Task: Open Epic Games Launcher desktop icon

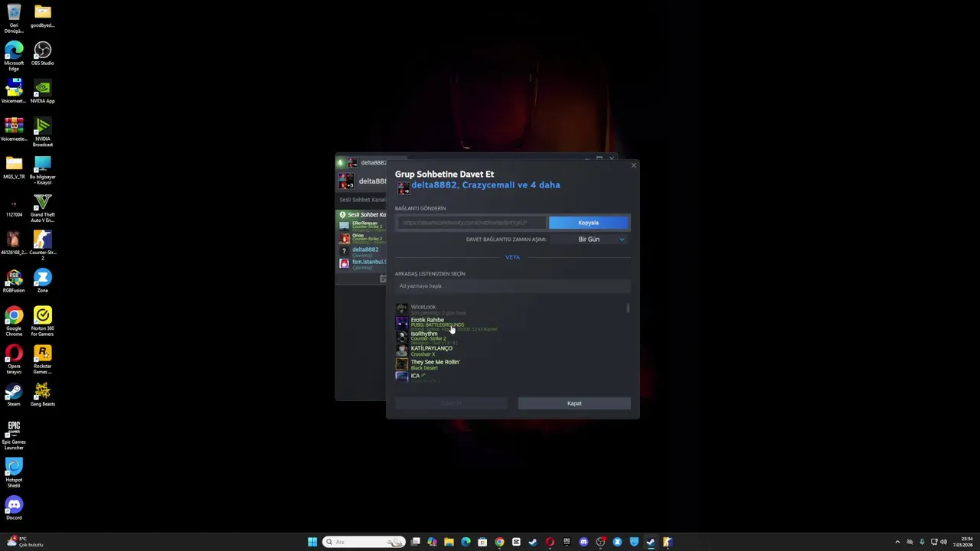Action: 14,435
